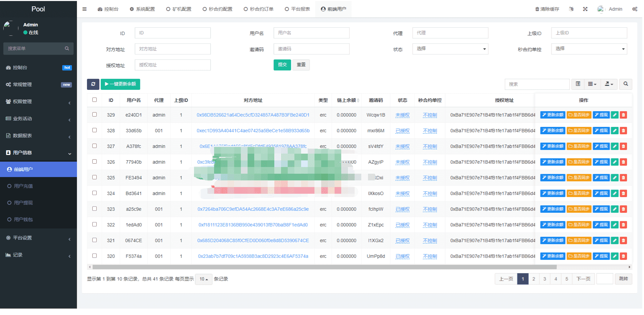Click the search magnifier icon above table

[x=626, y=84]
